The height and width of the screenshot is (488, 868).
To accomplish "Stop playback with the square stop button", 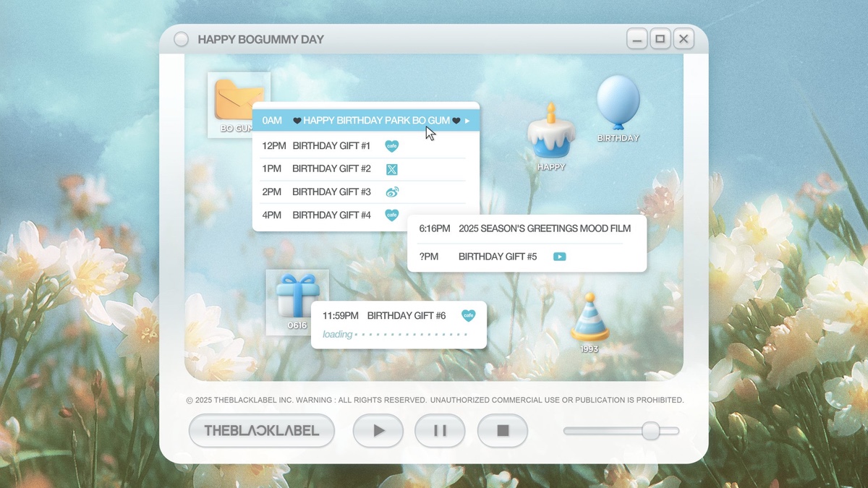I will click(x=503, y=431).
